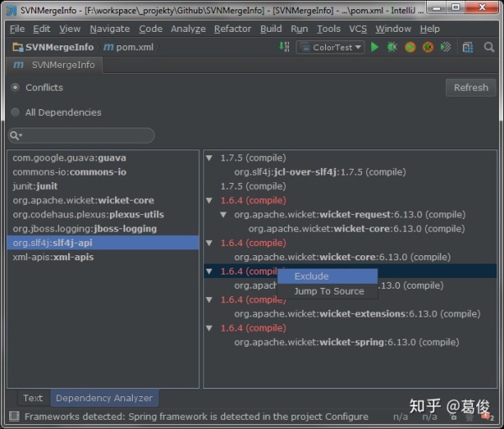Image resolution: width=504 pixels, height=429 pixels.
Task: Click pom.xml breadcrumb in navigation bar
Action: (x=134, y=47)
